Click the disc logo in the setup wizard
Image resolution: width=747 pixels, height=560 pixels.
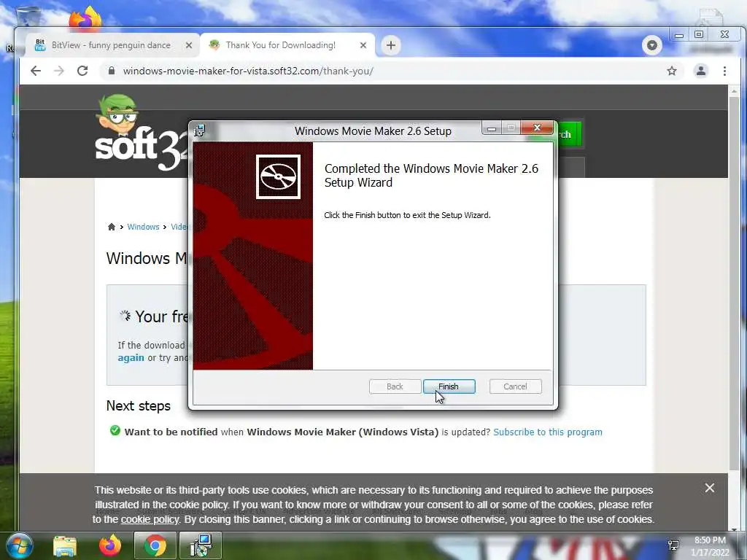278,176
